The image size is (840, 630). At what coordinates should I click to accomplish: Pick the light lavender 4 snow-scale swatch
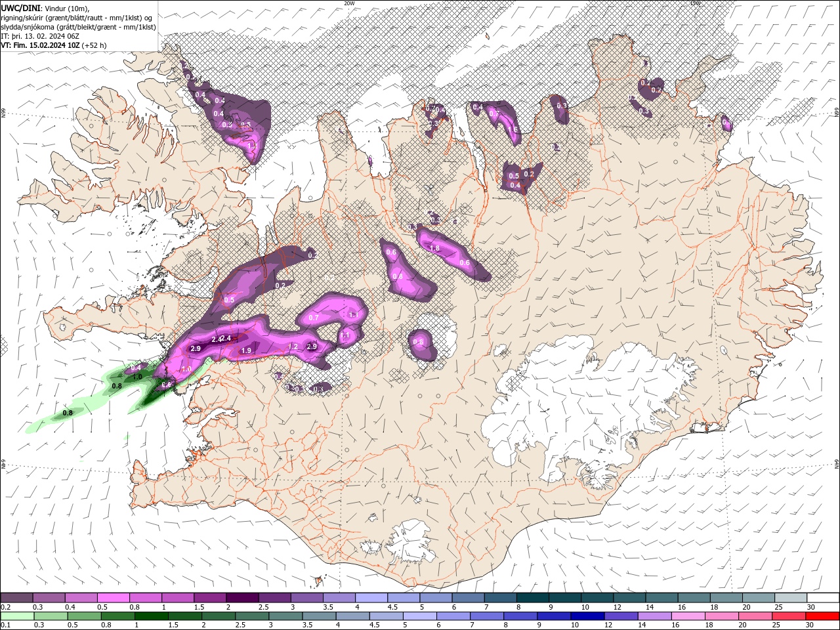(371, 597)
